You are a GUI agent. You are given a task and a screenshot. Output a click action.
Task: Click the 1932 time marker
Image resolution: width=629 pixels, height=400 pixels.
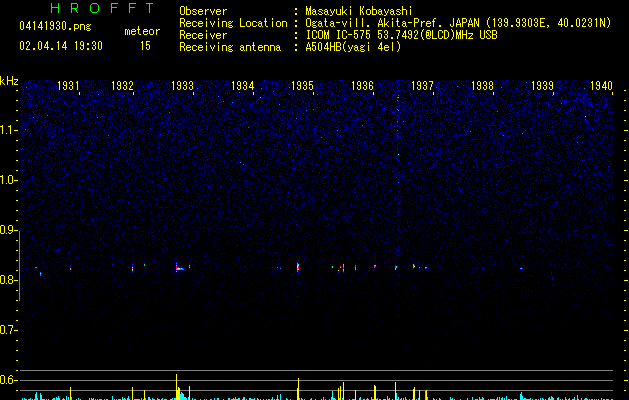122,86
